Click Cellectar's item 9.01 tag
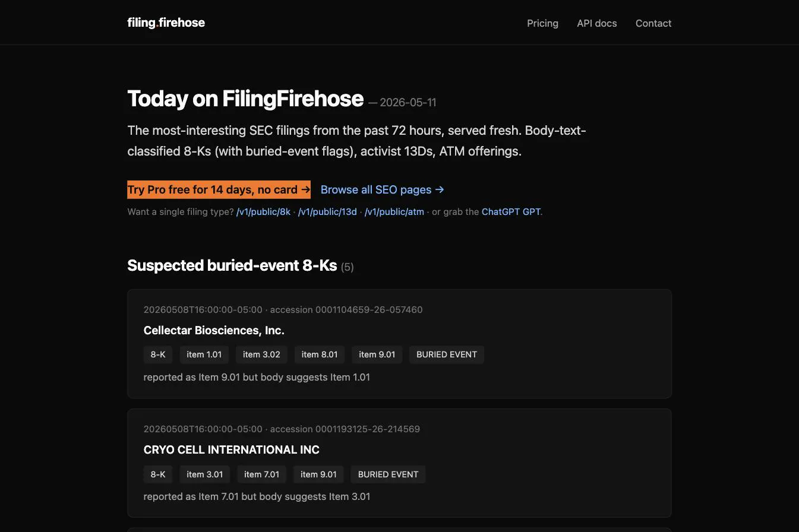 [377, 354]
